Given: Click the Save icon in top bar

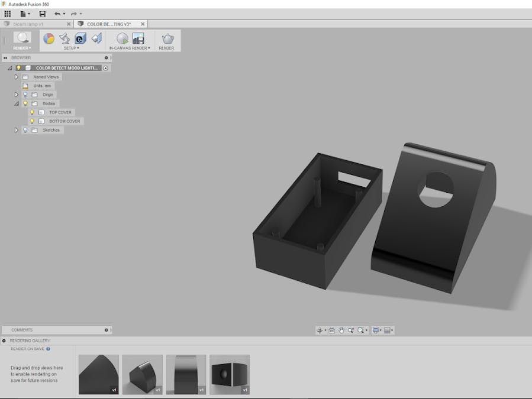Looking at the screenshot, I should (42, 14).
